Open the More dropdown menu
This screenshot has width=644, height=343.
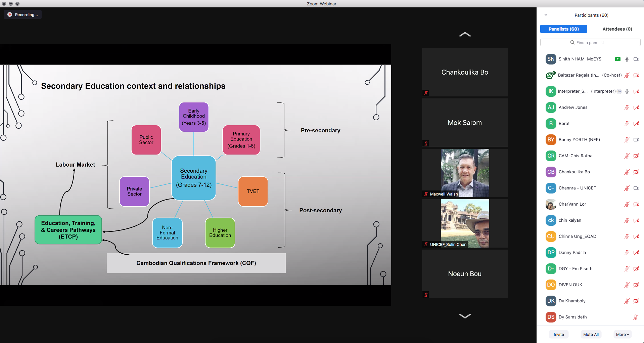click(x=623, y=334)
